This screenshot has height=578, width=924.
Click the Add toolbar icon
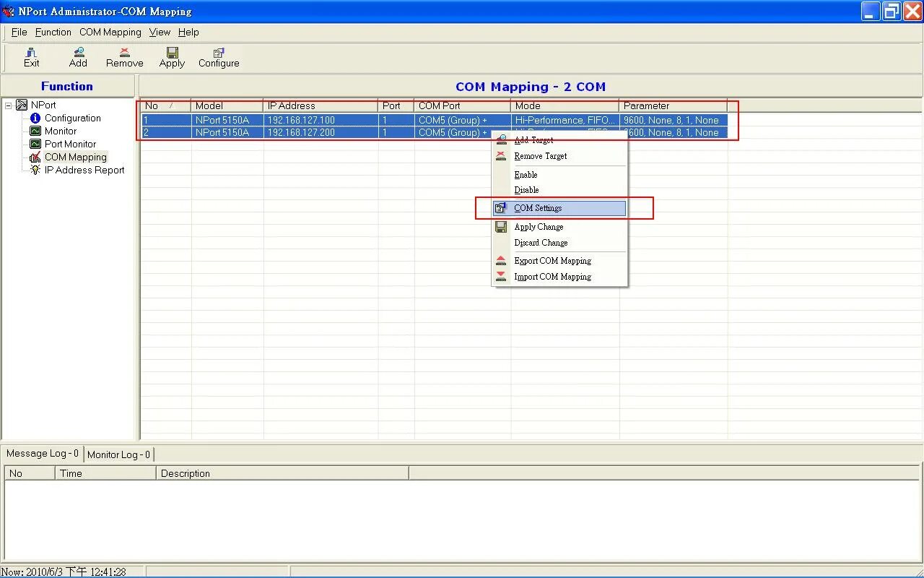tap(78, 52)
